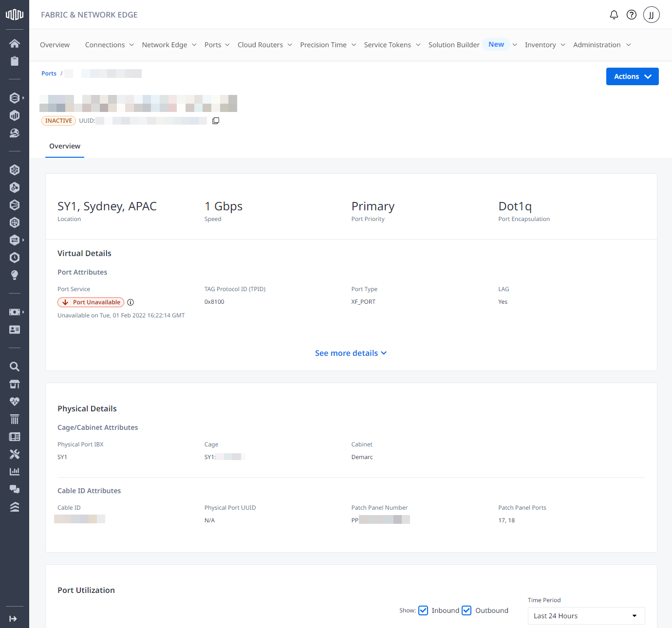The width and height of the screenshot is (672, 628).
Task: Open the Connections dropdown menu
Action: coord(110,45)
